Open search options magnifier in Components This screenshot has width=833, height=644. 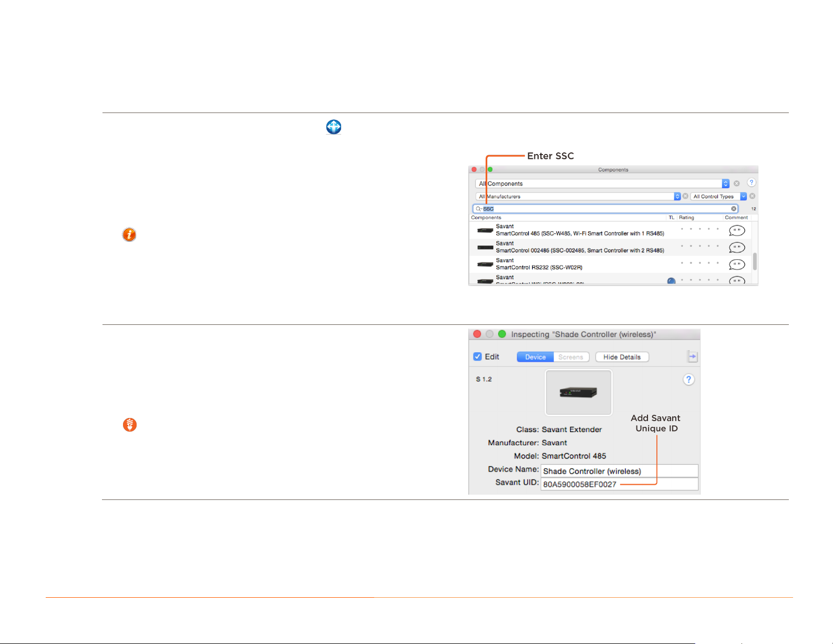click(x=479, y=209)
